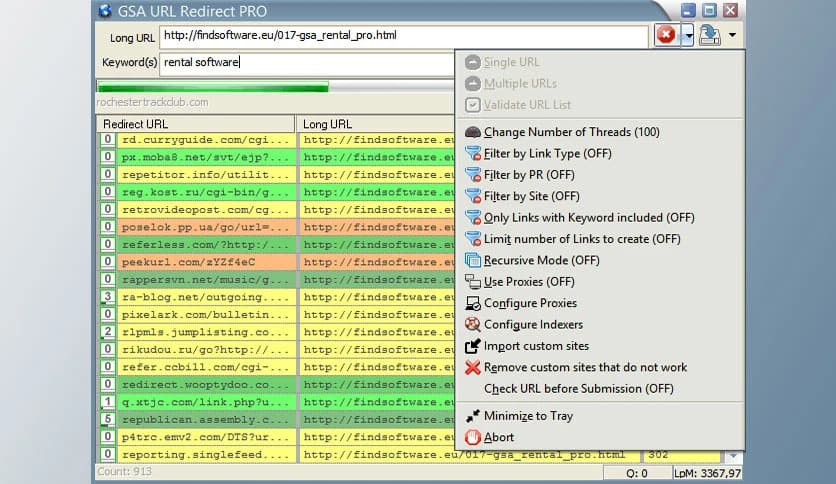Toggle Filter by Site (OFF)
The height and width of the screenshot is (484, 836).
click(600, 196)
